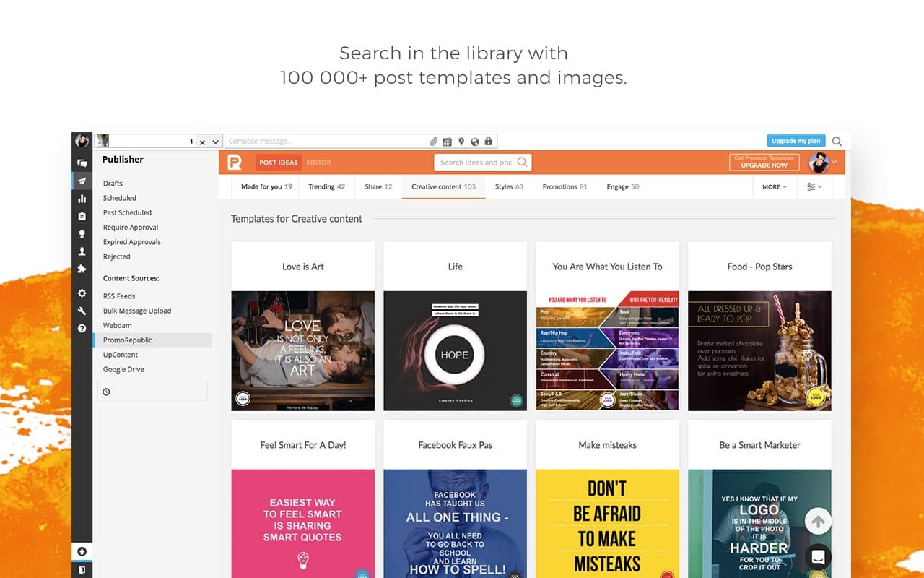Switch to the Promotions tab
Viewport: 924px width, 578px height.
[565, 187]
